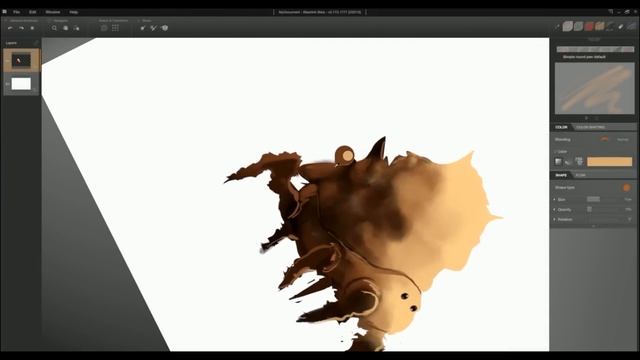Click small icon at layer two's bottom corner
This screenshot has height=360, width=640.
(35, 90)
